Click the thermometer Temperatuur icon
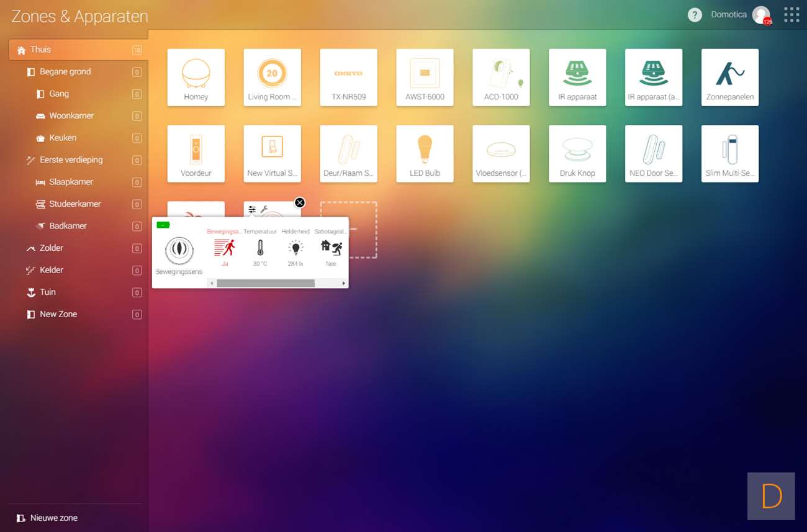807x532 pixels. coord(260,248)
